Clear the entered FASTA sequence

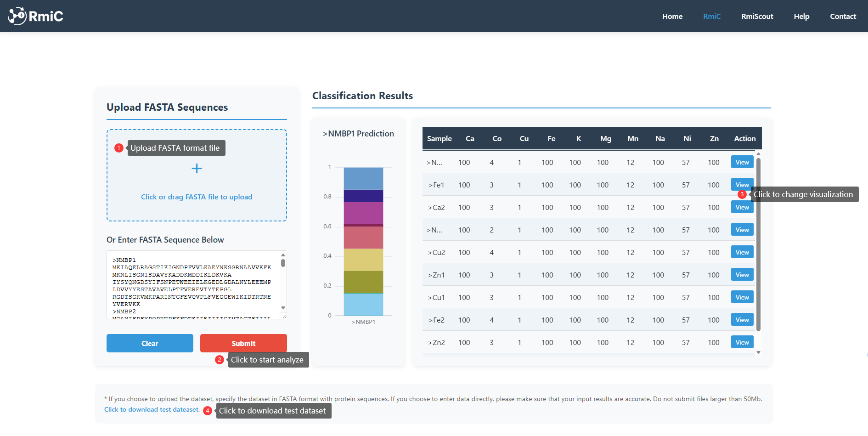pyautogui.click(x=150, y=343)
